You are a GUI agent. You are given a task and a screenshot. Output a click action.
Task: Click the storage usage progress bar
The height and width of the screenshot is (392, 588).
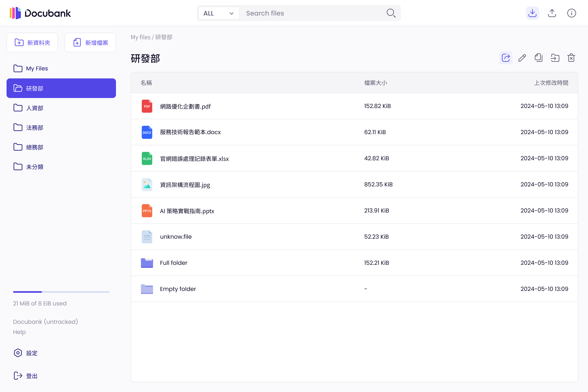click(61, 292)
